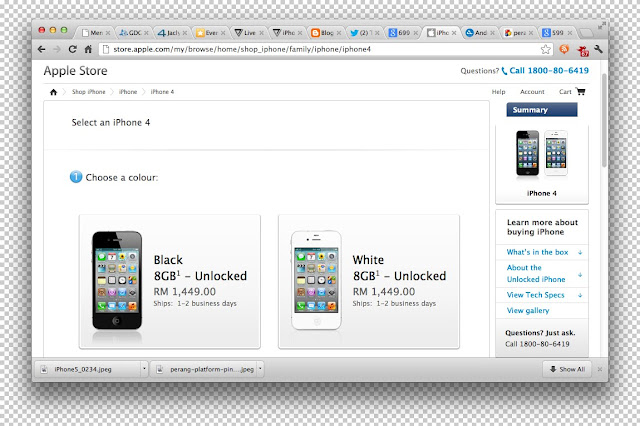Open dropdown for perang-platform-pin download
Viewport: 640px width, 426px height.
coord(260,369)
